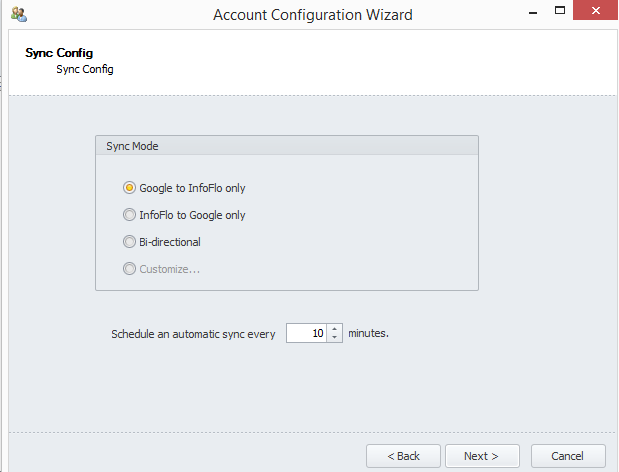Screen dimensions: 619x472
Task: Click the 'minutes.' label after the spinner
Action: (368, 333)
